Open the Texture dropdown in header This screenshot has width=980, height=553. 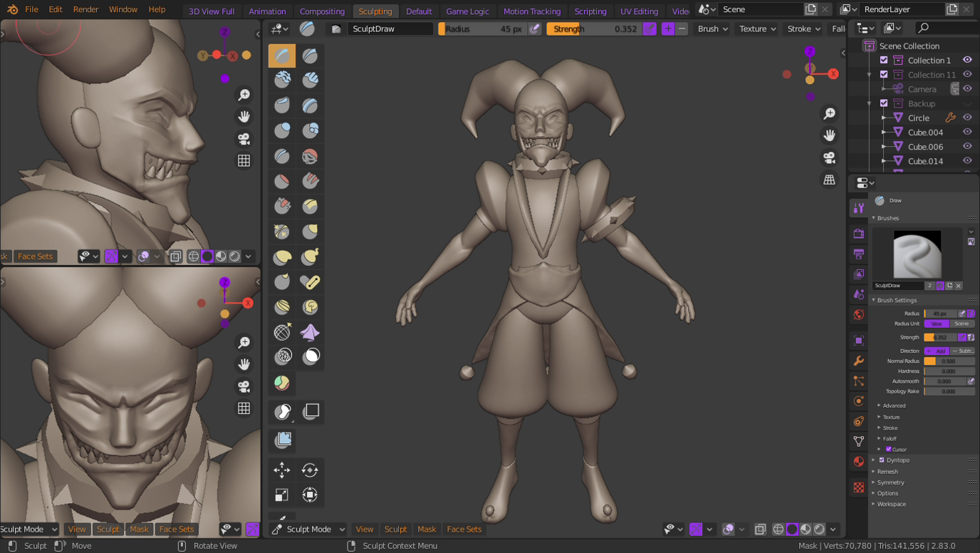click(758, 29)
